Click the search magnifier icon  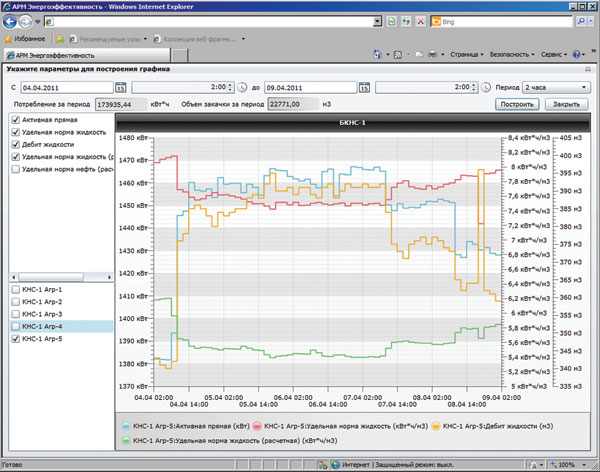[581, 21]
